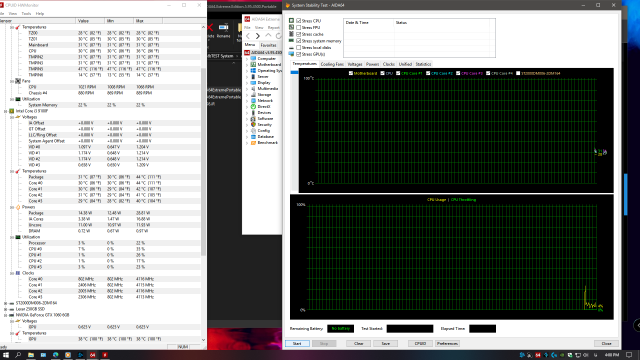The width and height of the screenshot is (640, 360).
Task: Toggle Stress system memory checkbox
Action: coord(298,41)
